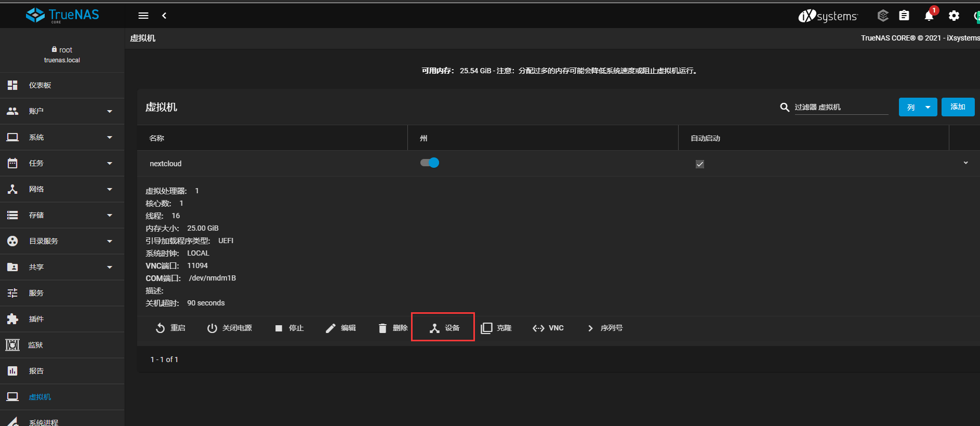Expand the 网络 menu arrow
The width and height of the screenshot is (980, 426).
[110, 189]
